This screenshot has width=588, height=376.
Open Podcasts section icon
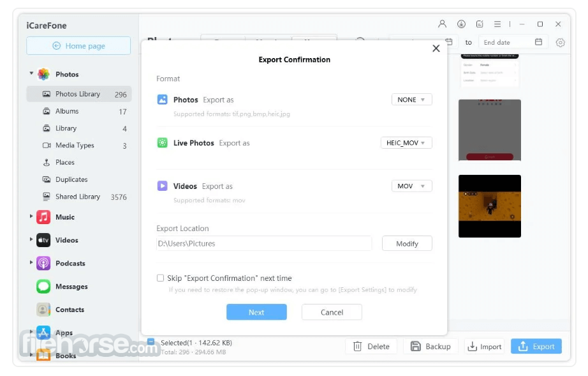click(43, 264)
